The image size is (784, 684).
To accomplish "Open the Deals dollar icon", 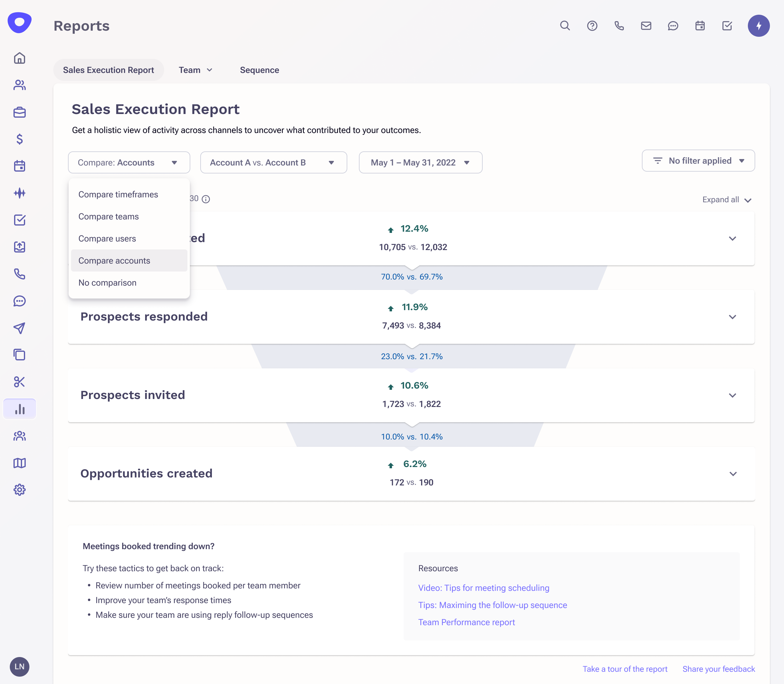I will 20,139.
